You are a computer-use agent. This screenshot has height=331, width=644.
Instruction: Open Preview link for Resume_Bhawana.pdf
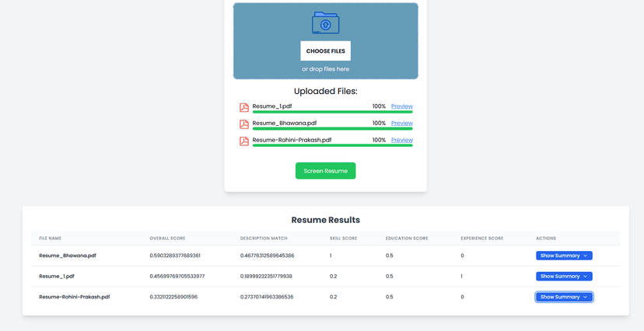pyautogui.click(x=401, y=124)
